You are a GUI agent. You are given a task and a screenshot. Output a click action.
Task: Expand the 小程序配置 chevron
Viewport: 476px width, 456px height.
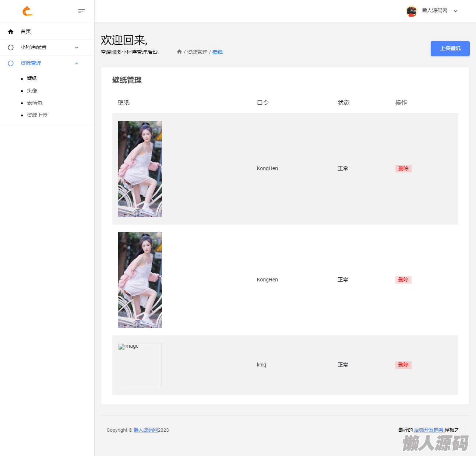(x=77, y=48)
